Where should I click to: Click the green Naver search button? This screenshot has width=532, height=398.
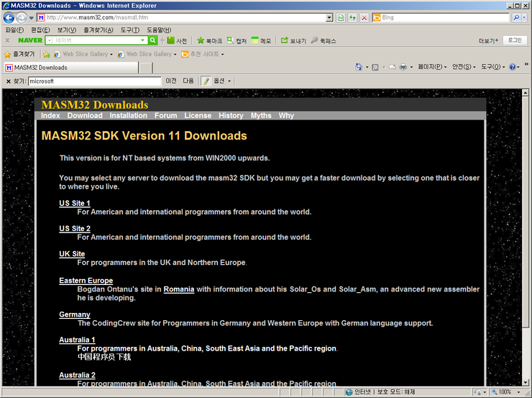(152, 41)
